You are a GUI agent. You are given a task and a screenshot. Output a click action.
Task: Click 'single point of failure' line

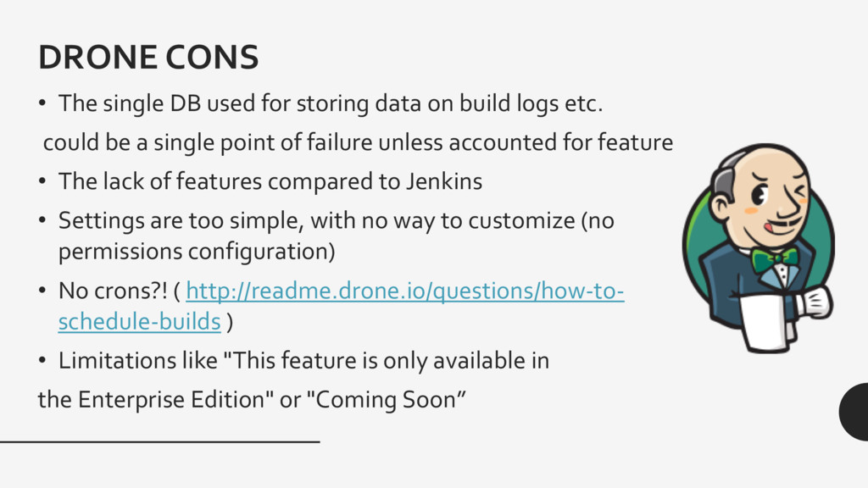pos(359,142)
